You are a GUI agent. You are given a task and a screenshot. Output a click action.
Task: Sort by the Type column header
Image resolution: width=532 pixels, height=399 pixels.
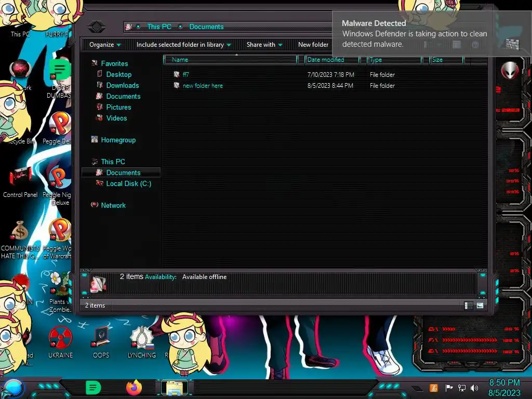pos(395,60)
